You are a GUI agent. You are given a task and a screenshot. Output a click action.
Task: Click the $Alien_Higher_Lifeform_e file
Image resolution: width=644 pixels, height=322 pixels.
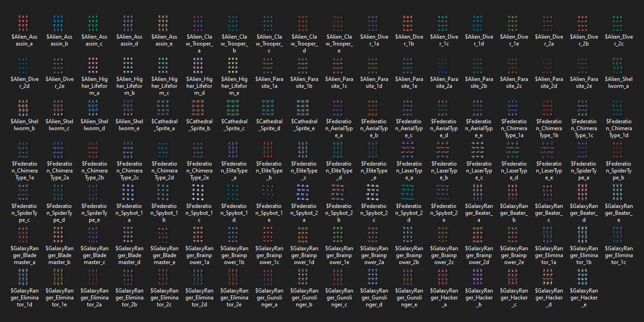(x=234, y=65)
